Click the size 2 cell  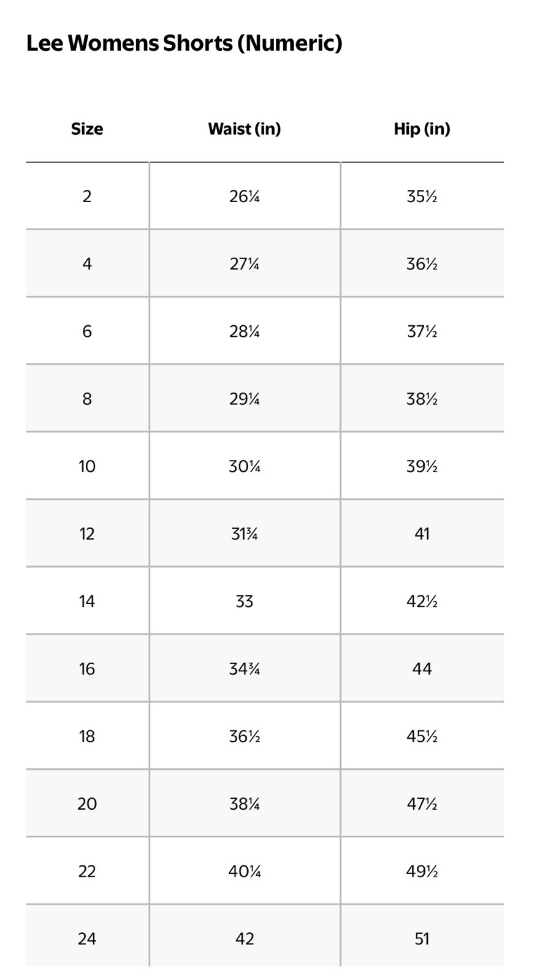tap(87, 196)
